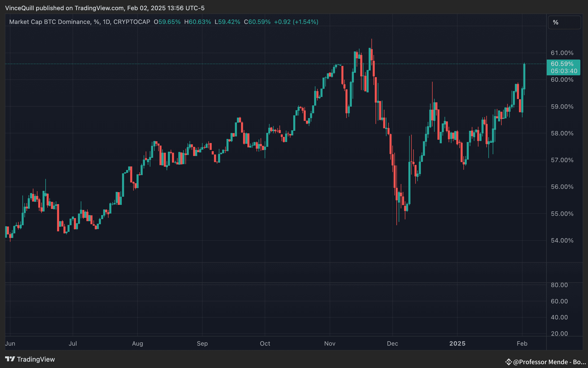Click the TradingView logo icon

pos(10,359)
